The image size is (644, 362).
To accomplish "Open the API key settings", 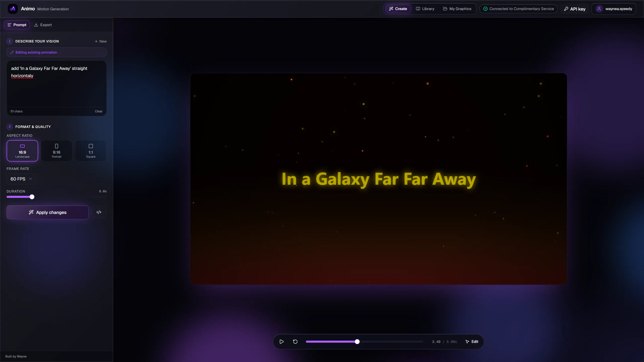I will [575, 9].
